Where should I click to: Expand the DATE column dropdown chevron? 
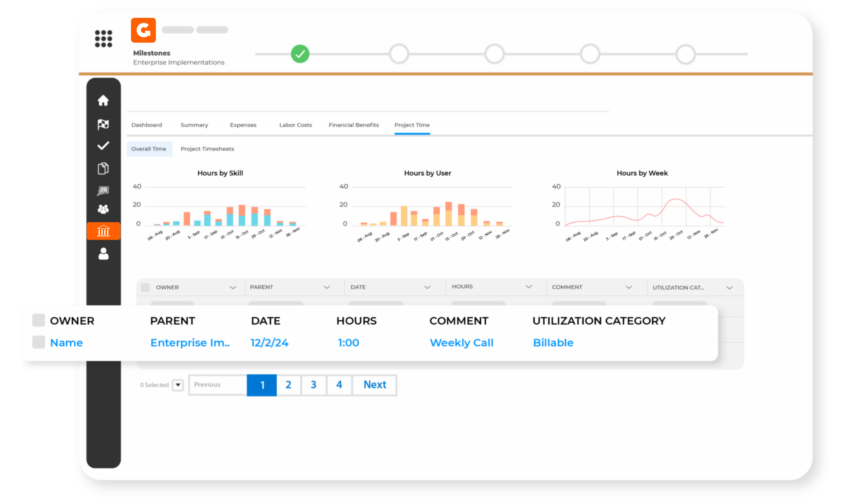pos(427,287)
